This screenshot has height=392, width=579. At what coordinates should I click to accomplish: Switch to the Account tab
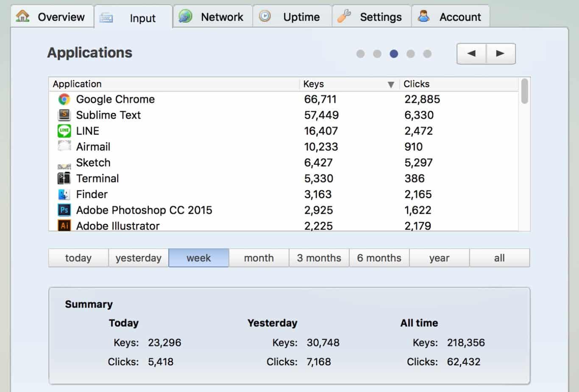pos(451,17)
